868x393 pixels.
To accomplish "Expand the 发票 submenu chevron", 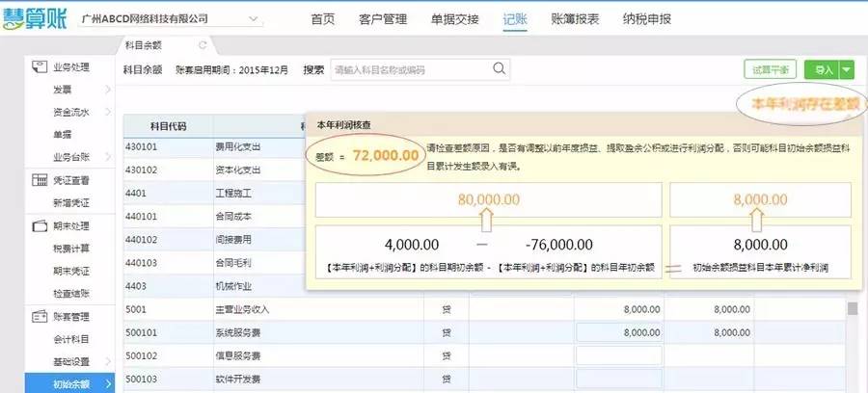I will (107, 90).
